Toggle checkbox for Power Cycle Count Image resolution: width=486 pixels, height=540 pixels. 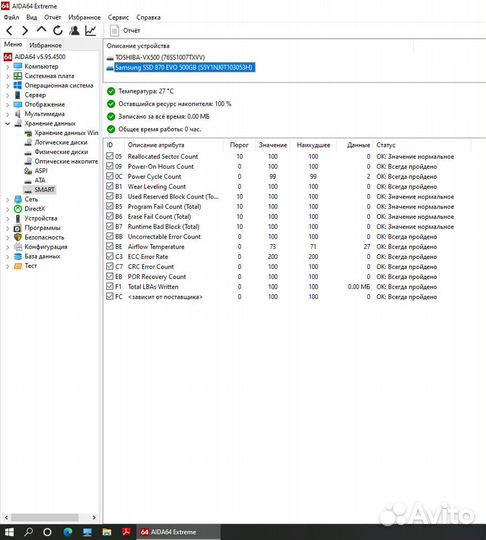click(110, 176)
